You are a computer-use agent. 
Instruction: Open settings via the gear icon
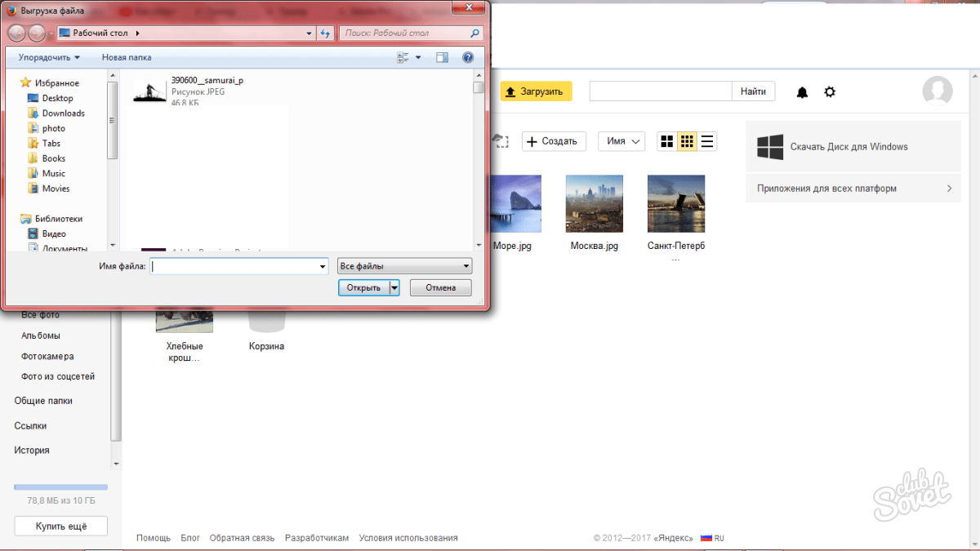click(x=830, y=92)
